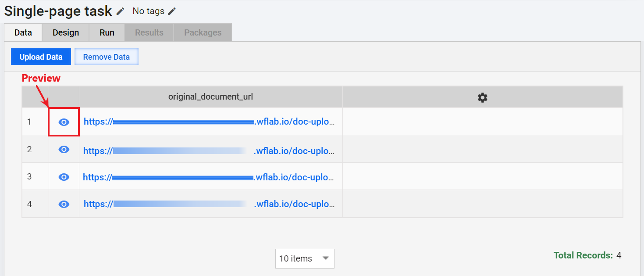Open document URL link in row 2
Image resolution: width=644 pixels, height=276 pixels.
[210, 151]
